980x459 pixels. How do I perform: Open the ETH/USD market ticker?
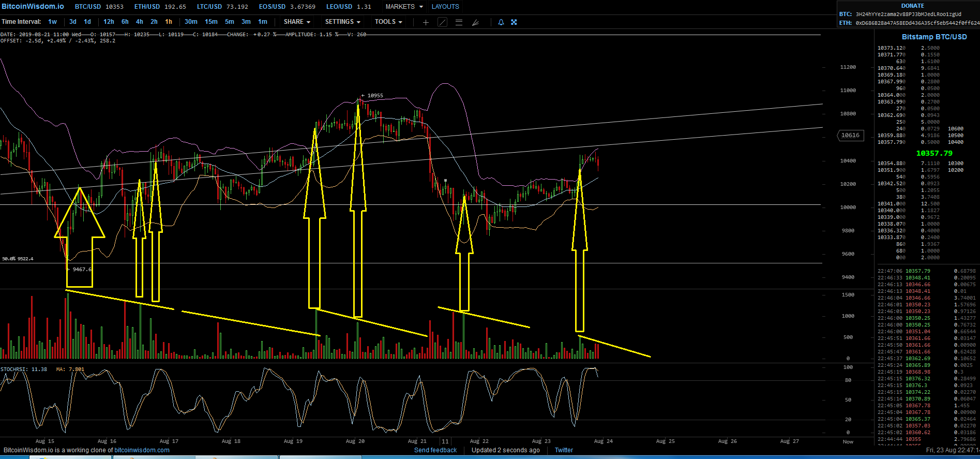pyautogui.click(x=160, y=7)
